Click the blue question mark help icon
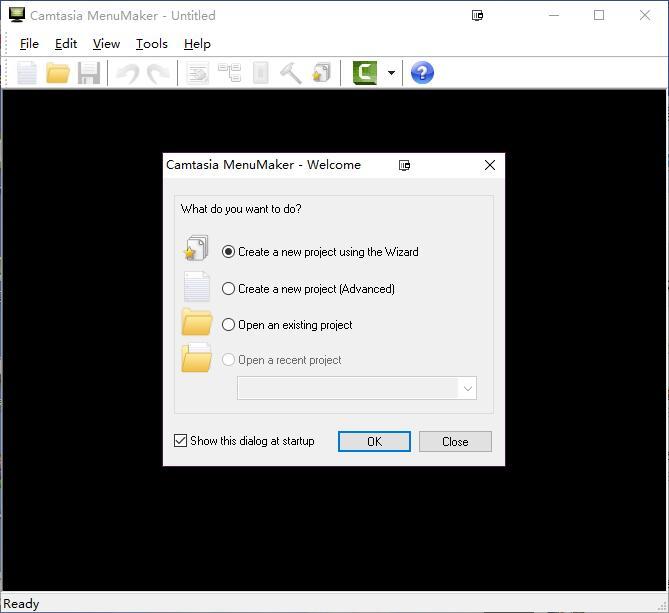 click(422, 73)
